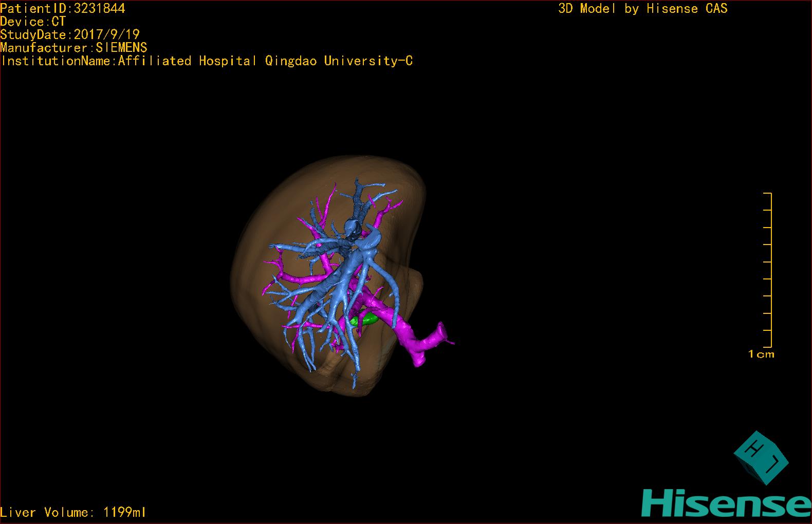Viewport: 812px width, 524px height.
Task: Click the Device:CT label
Action: [x=33, y=22]
